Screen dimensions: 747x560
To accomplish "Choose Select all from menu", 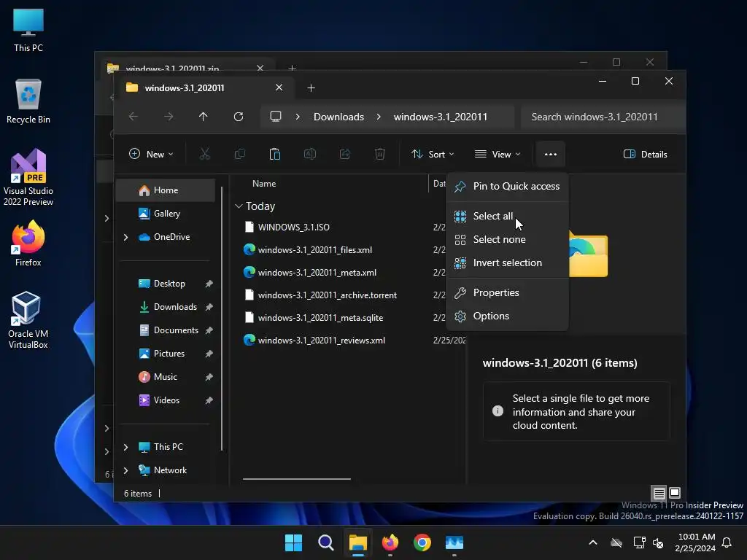I will pos(508,216).
